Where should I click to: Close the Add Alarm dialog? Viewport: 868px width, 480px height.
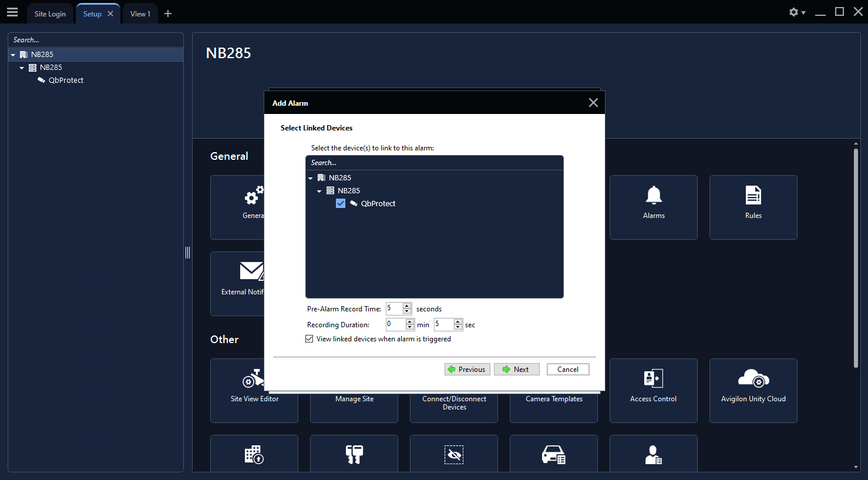coord(593,103)
